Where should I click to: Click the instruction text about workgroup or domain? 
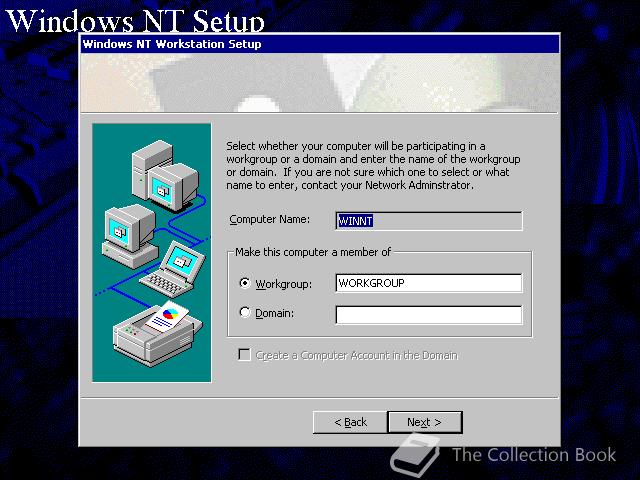coord(373,165)
